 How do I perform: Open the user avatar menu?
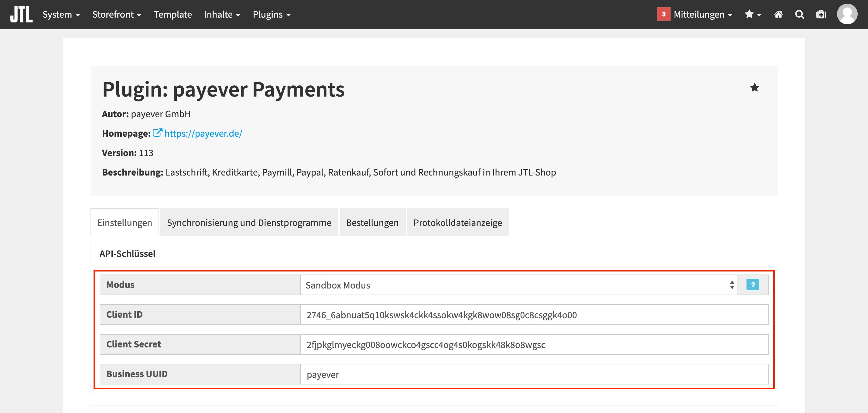tap(847, 14)
